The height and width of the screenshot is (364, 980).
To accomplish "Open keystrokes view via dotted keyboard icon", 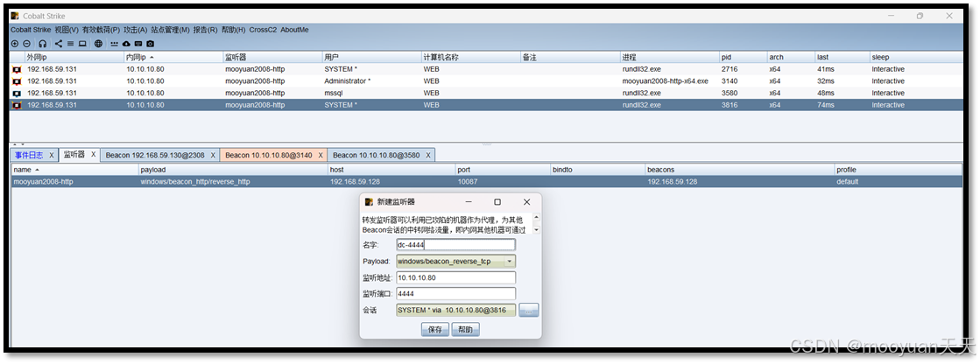I will click(115, 44).
